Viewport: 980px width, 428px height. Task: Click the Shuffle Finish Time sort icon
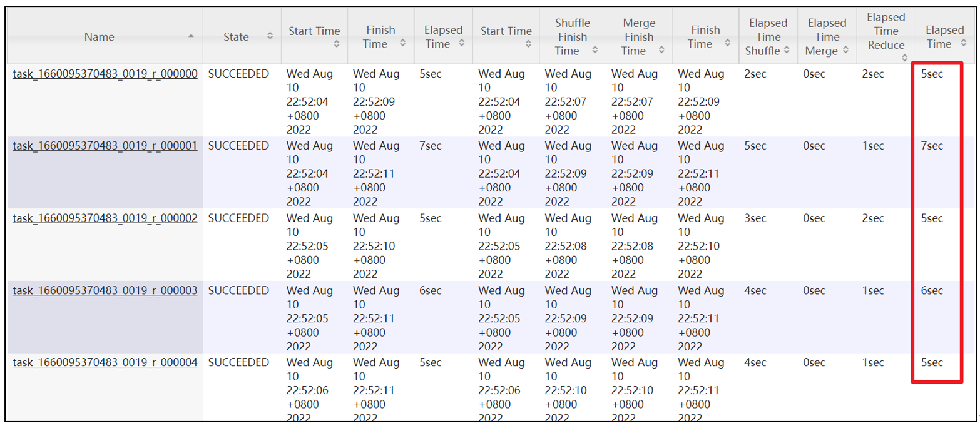595,50
